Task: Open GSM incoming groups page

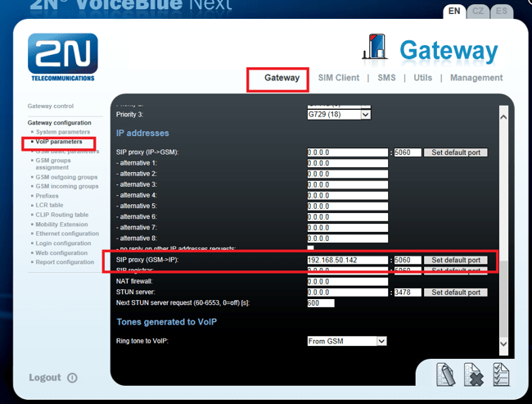Action: tap(67, 186)
